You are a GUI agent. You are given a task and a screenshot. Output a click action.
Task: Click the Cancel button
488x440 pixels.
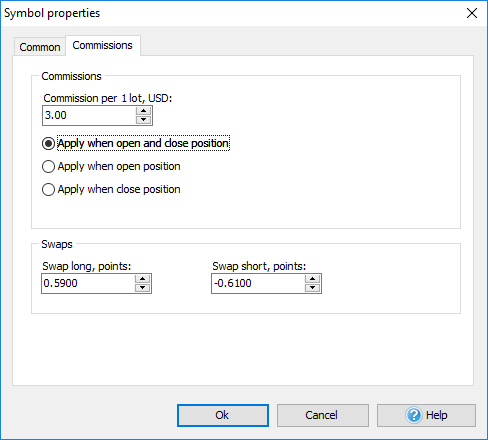[323, 415]
